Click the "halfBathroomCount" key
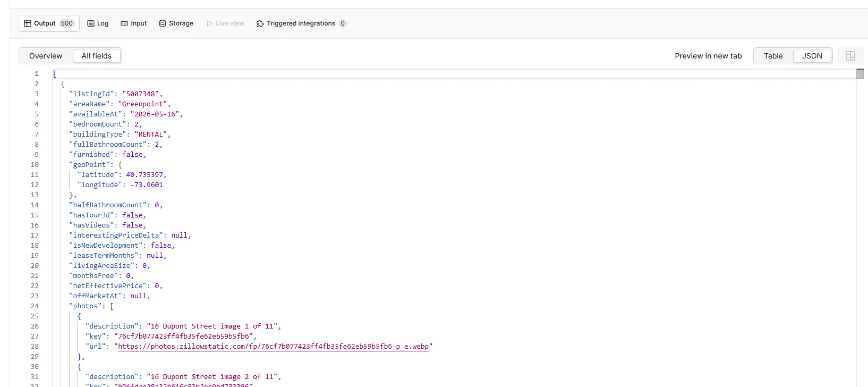 (108, 205)
